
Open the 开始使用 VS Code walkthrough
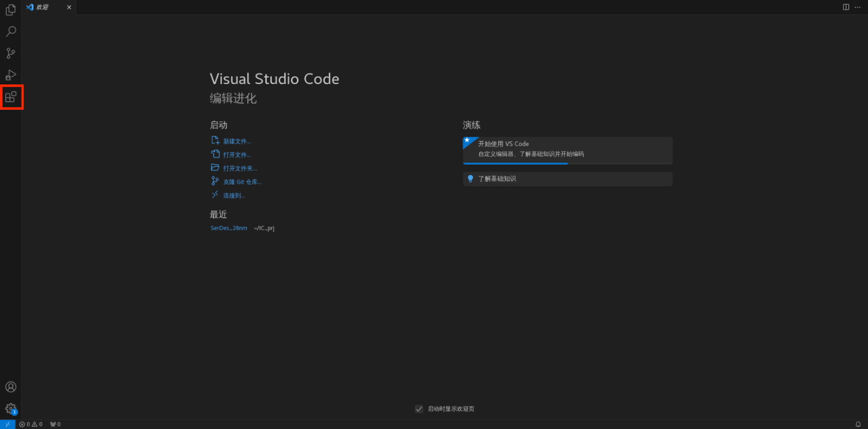pyautogui.click(x=567, y=150)
